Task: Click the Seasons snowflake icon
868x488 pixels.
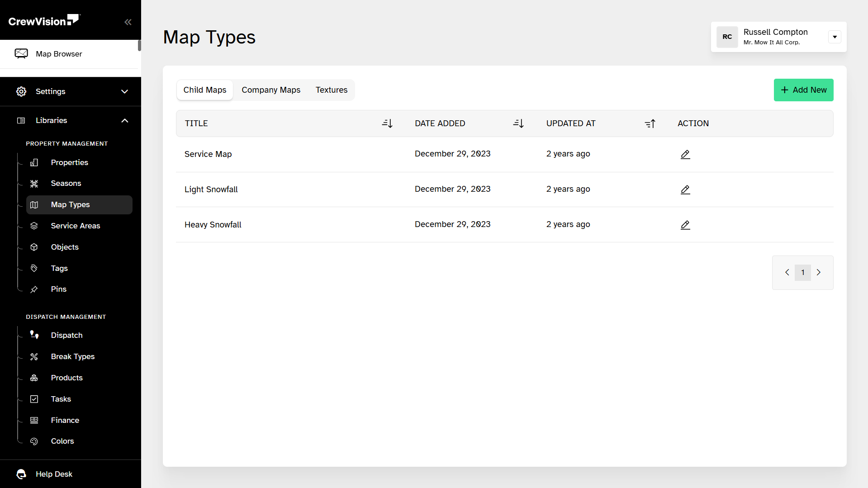Action: click(34, 184)
